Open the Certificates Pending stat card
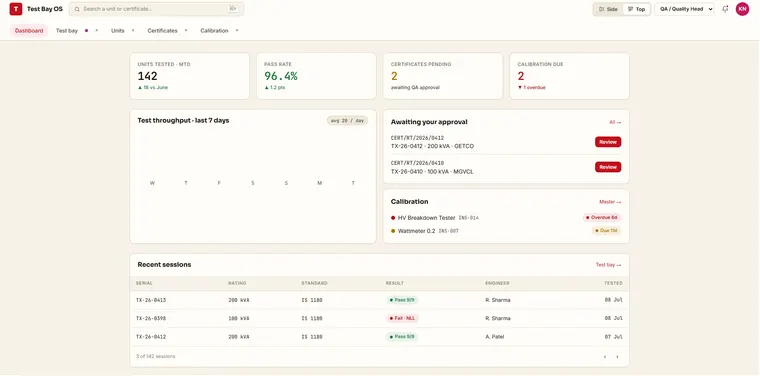This screenshot has width=760, height=376. (x=443, y=76)
